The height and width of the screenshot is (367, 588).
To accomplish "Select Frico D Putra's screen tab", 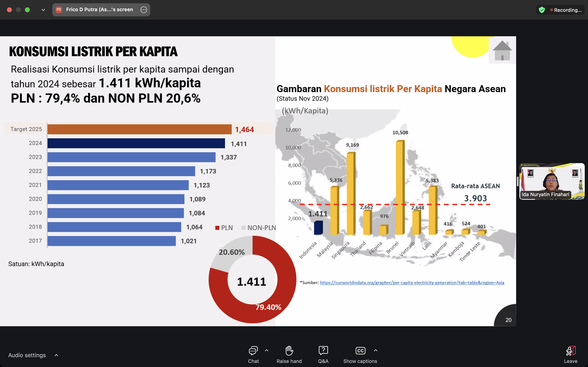I will coord(99,10).
